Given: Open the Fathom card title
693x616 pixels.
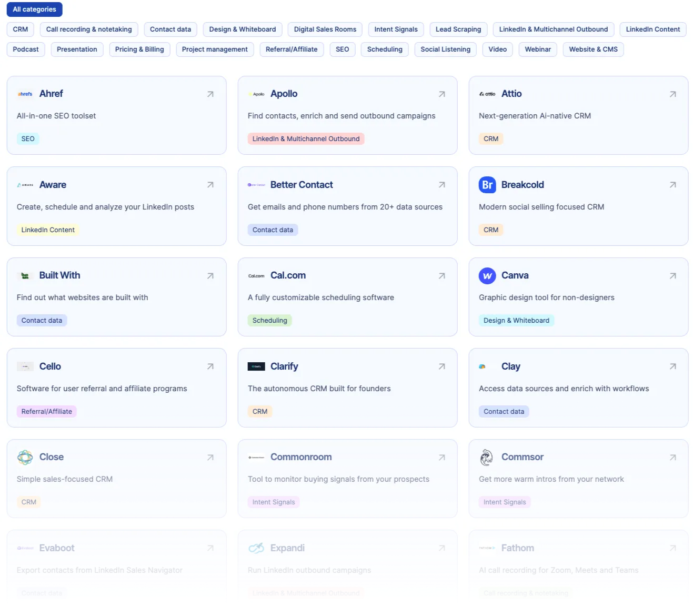Looking at the screenshot, I should [518, 548].
